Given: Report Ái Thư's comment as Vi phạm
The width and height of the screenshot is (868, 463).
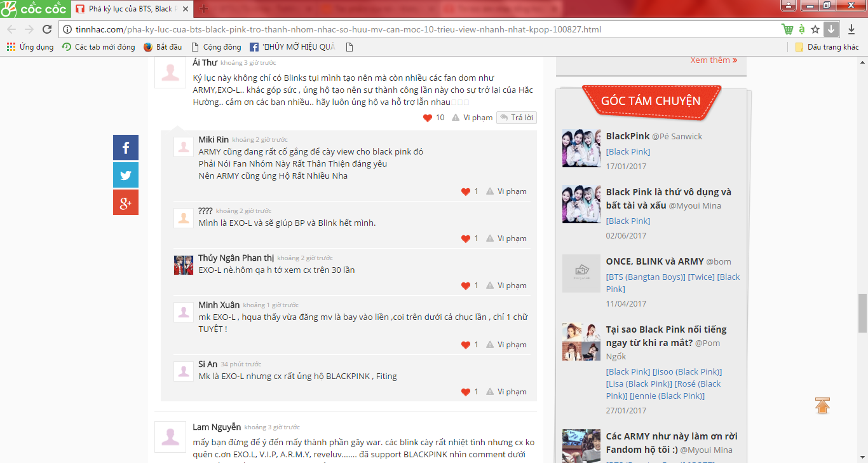Looking at the screenshot, I should 472,118.
